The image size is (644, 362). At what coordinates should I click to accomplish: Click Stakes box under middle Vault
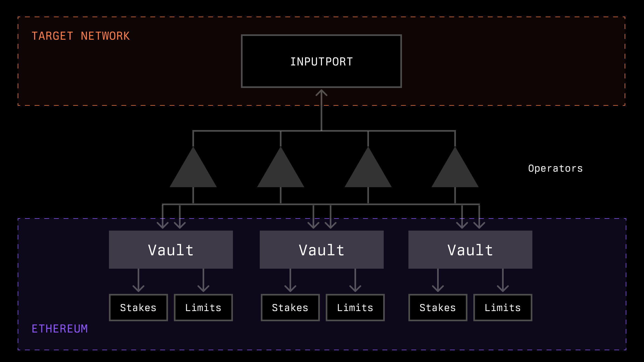coord(290,308)
